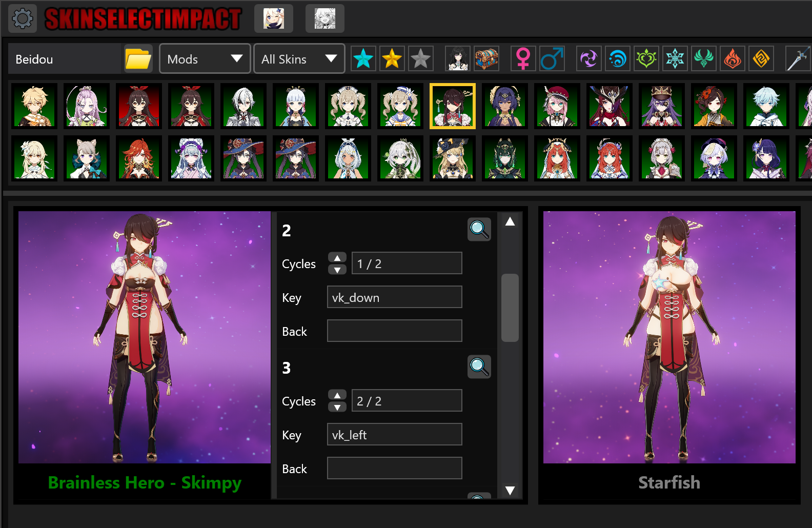Image resolution: width=812 pixels, height=528 pixels.
Task: Open the Mods dropdown
Action: coord(205,58)
